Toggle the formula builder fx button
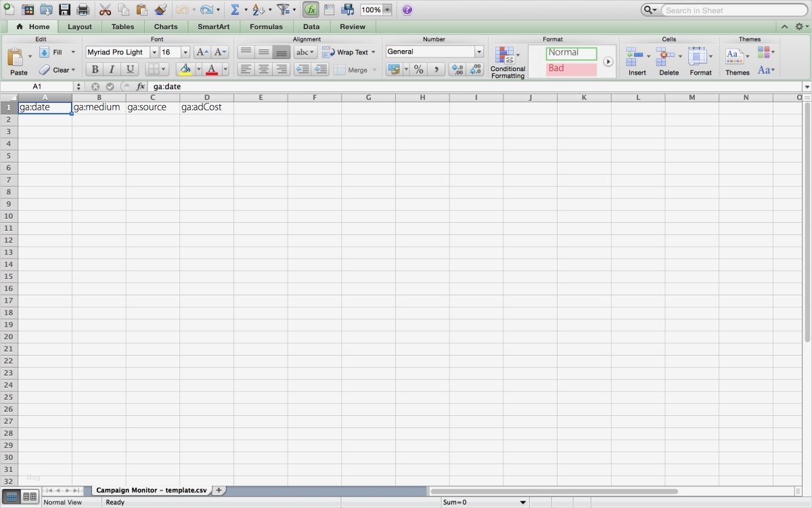 click(311, 10)
